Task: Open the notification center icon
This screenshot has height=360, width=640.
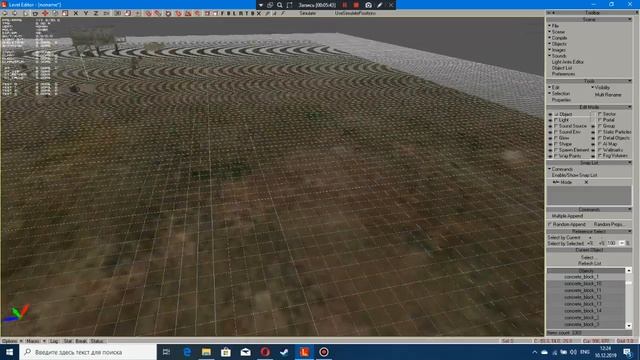Action: click(627, 352)
